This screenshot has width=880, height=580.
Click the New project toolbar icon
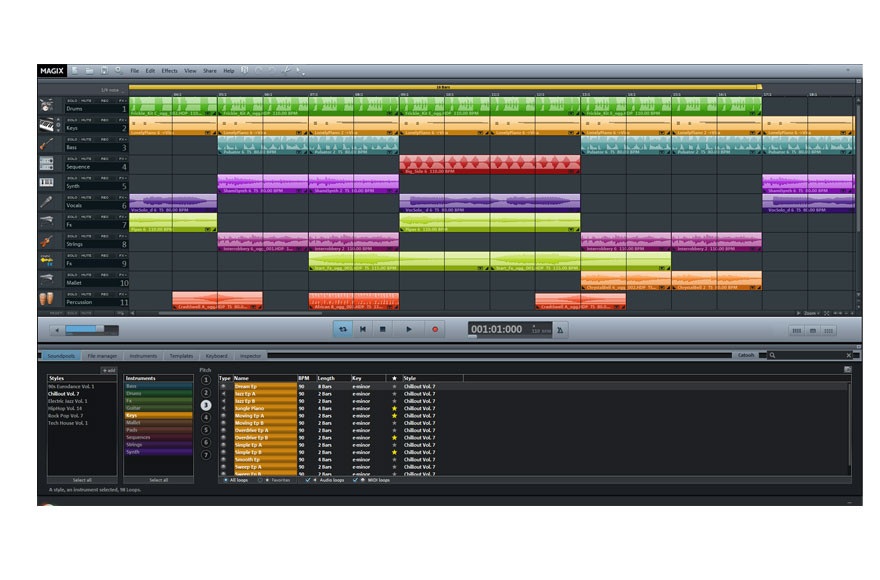point(75,70)
